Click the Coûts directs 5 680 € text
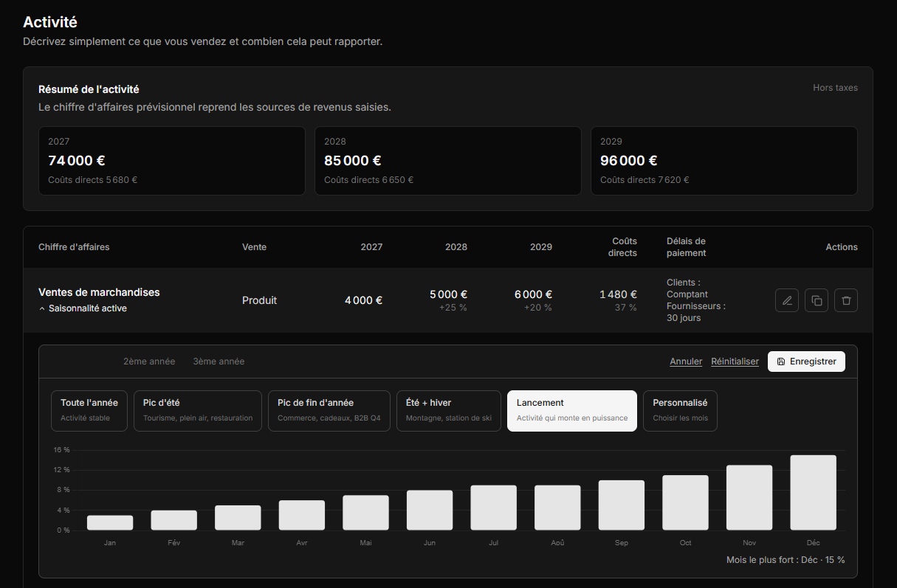897x588 pixels. pyautogui.click(x=92, y=180)
